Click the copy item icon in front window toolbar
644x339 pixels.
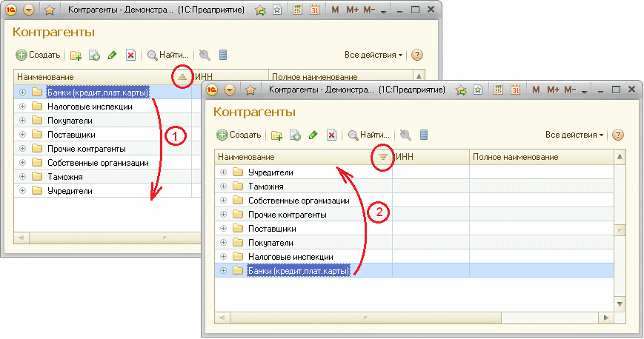[294, 135]
